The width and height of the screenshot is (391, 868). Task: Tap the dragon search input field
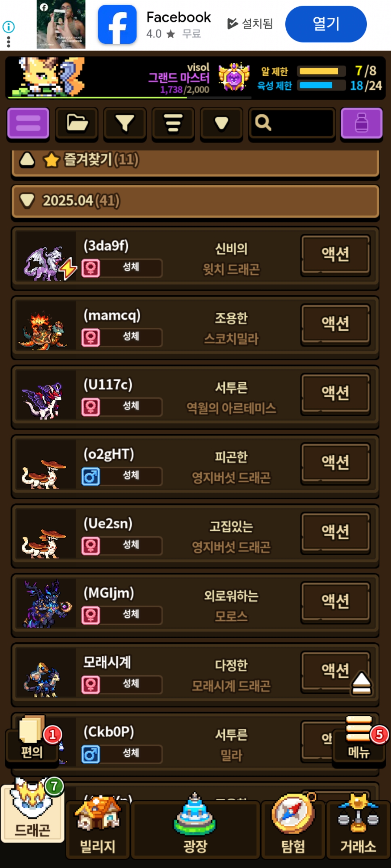point(292,123)
